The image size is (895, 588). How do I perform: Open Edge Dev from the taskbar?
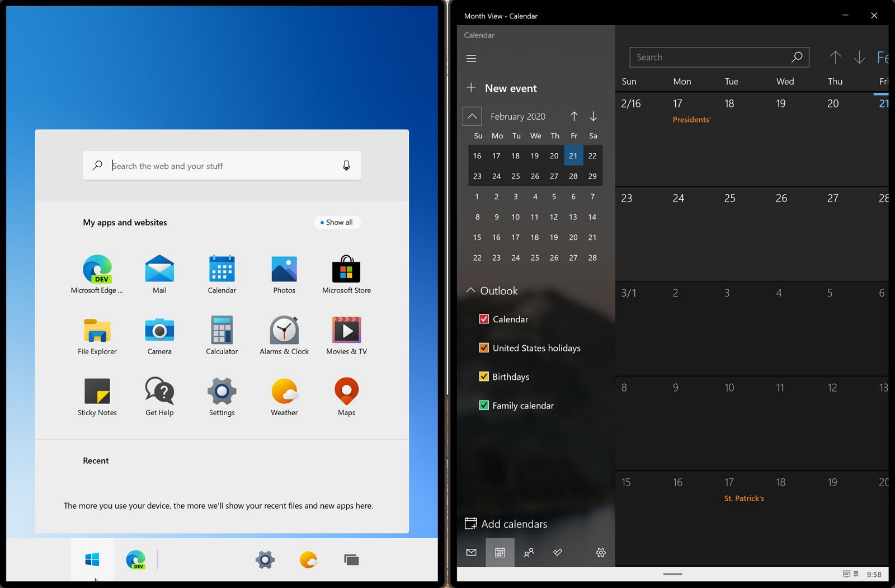click(x=135, y=559)
